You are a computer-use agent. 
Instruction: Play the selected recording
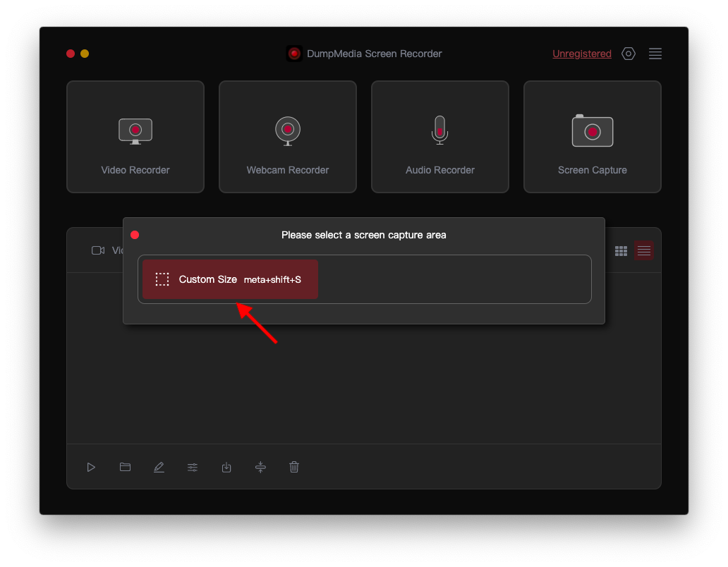(x=91, y=468)
